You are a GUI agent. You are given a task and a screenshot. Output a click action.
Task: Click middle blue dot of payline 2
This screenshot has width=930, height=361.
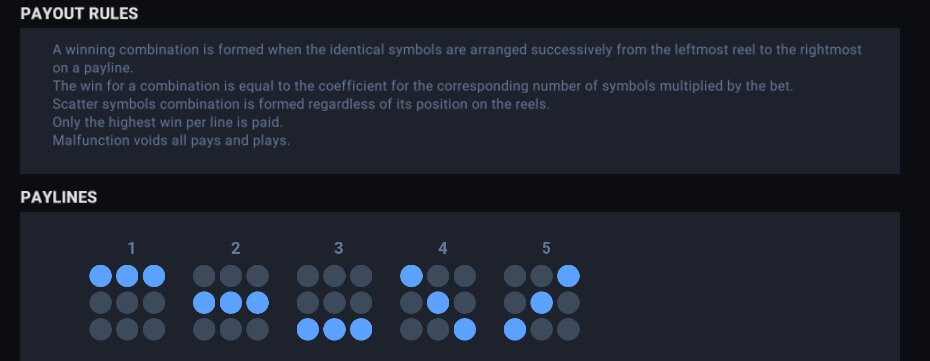point(231,303)
